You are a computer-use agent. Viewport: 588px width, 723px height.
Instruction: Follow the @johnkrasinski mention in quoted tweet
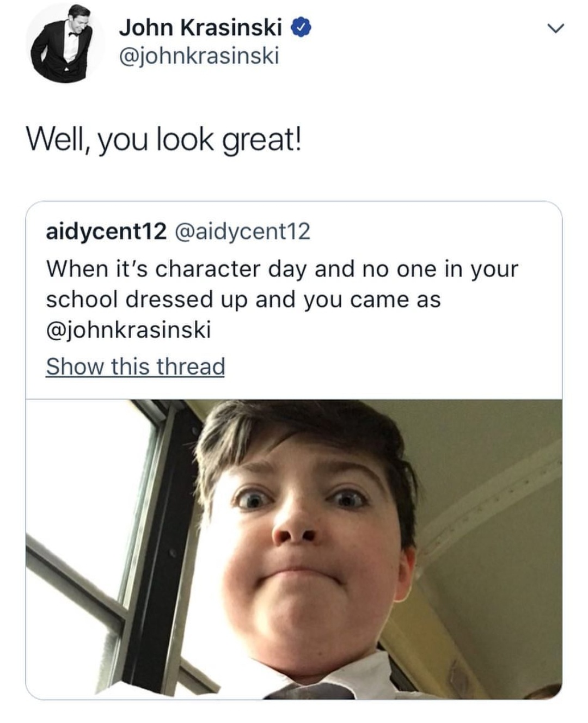point(128,329)
